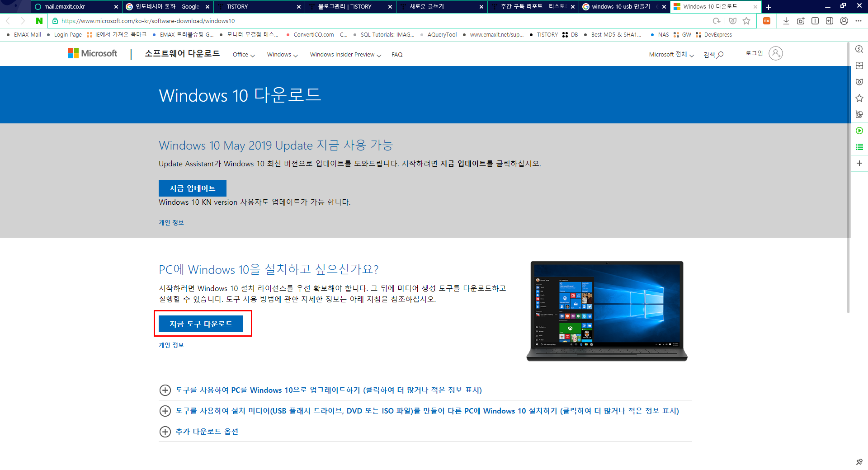
Task: Click the screen capture camera icon
Action: pyautogui.click(x=801, y=21)
